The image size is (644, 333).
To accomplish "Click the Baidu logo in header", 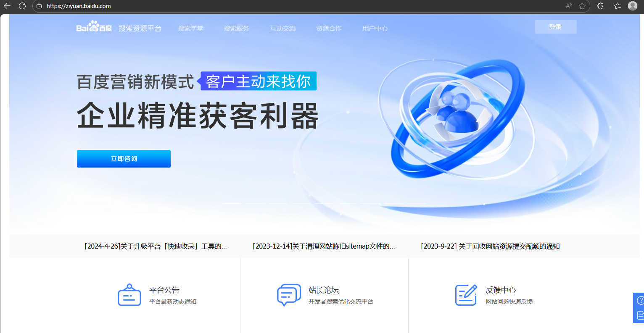I will click(x=94, y=28).
